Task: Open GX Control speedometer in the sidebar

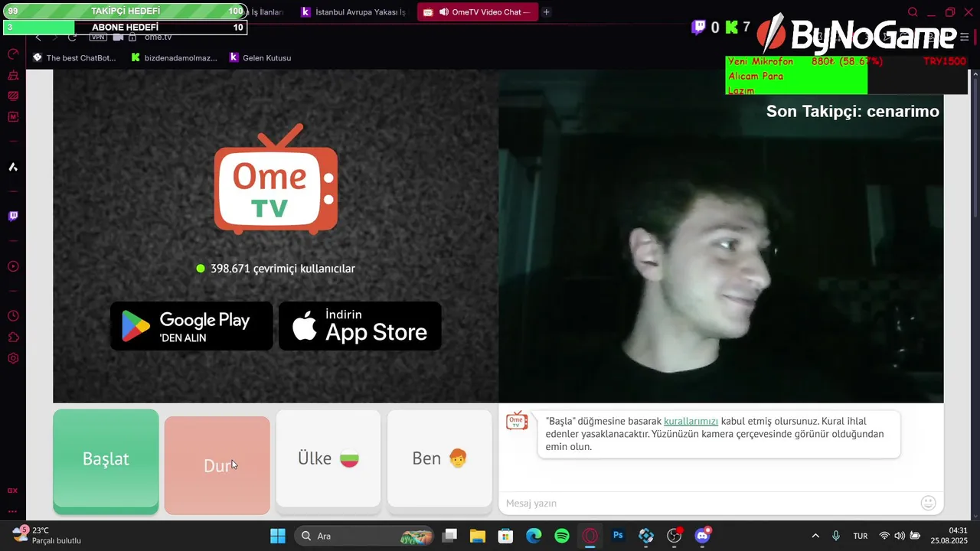Action: (13, 54)
